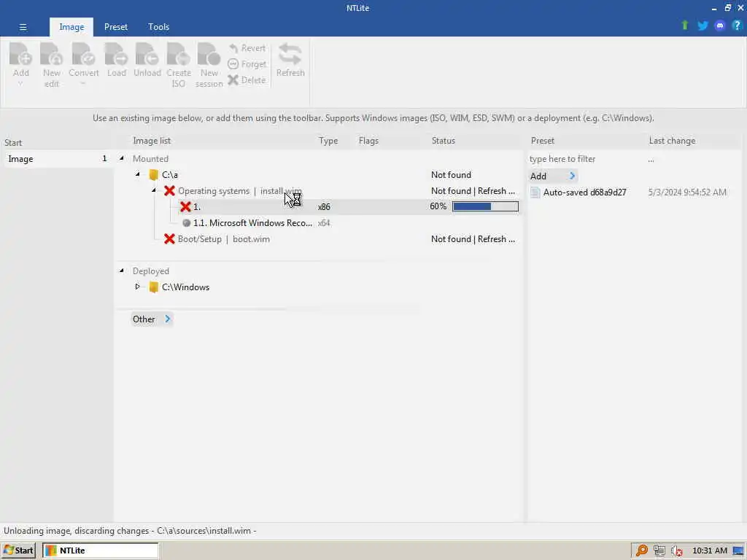Image resolution: width=747 pixels, height=560 pixels.
Task: Select the Image entry in Start panel
Action: coord(58,159)
